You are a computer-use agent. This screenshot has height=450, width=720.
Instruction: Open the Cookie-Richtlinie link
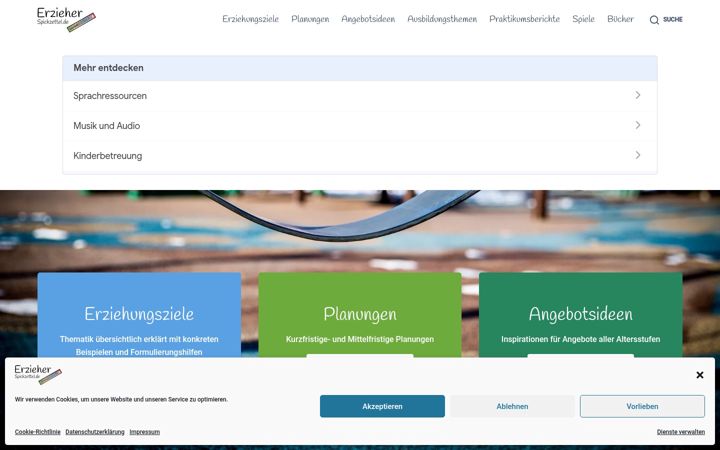click(38, 432)
